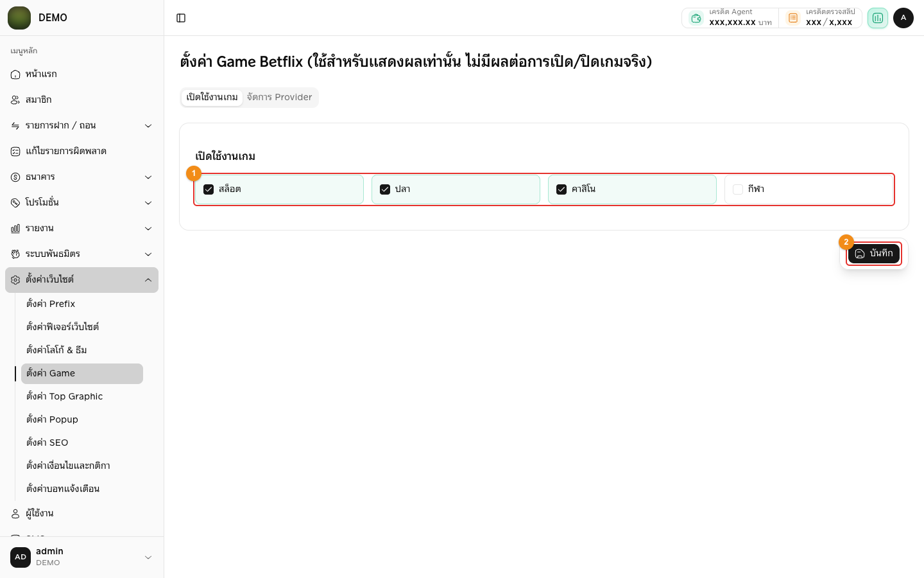The image size is (924, 578).
Task: Open ตั้งค่าเงื่อนไขและกติกา link
Action: pyautogui.click(x=82, y=466)
